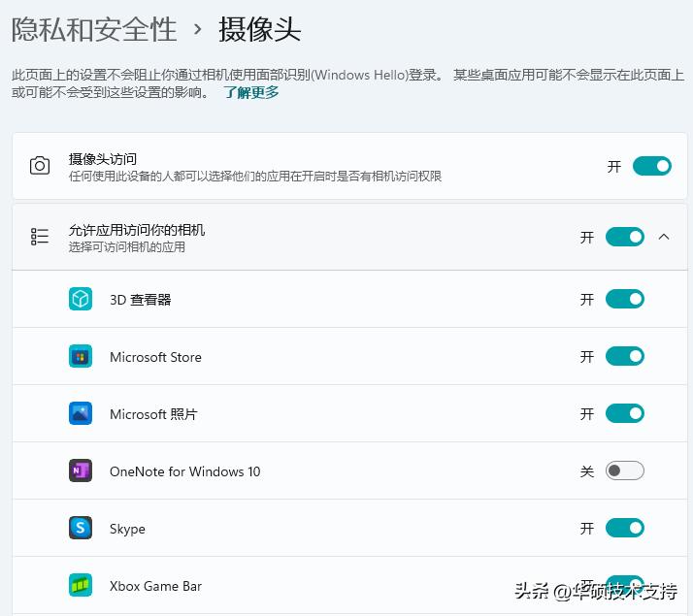Click the 开 status beside 允许应用访问你的相机

click(587, 238)
